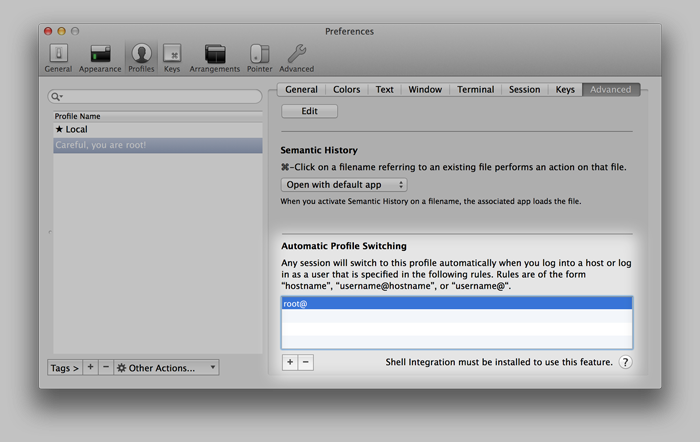The image size is (700, 442).
Task: Expand the Semantic History action dropdown
Action: click(344, 185)
